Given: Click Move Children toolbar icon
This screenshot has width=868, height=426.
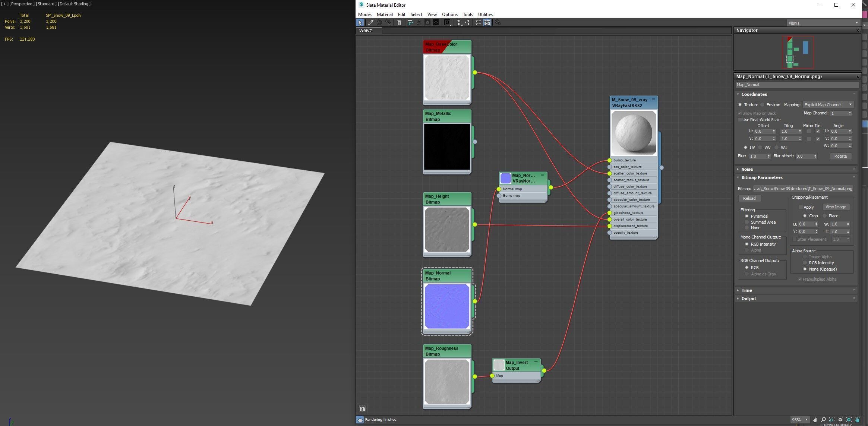Looking at the screenshot, I should click(x=410, y=23).
